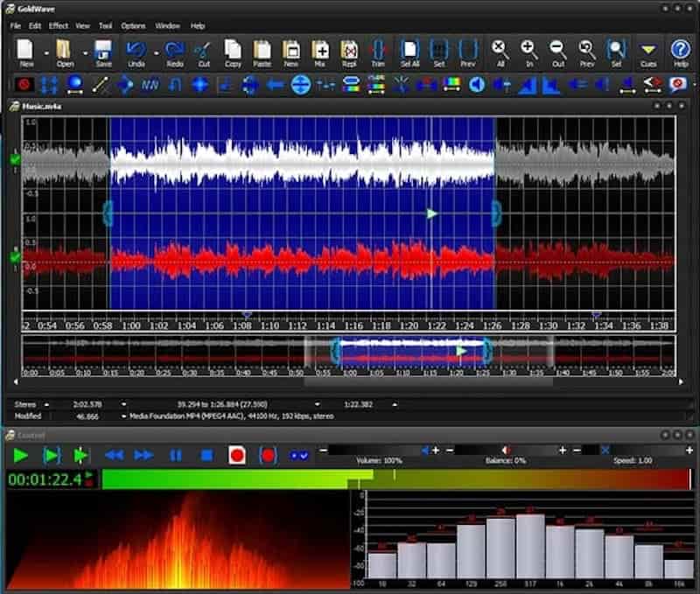
Task: Click the 00:01:22.4 time display
Action: pyautogui.click(x=45, y=479)
